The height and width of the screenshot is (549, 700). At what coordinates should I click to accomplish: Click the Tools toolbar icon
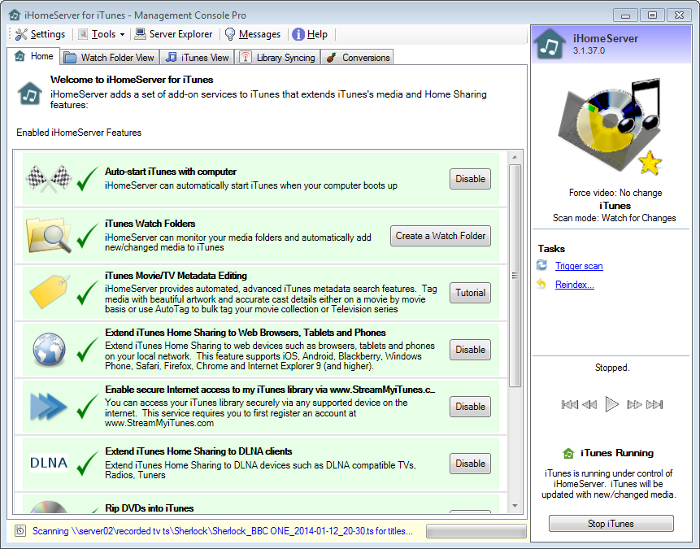click(83, 34)
